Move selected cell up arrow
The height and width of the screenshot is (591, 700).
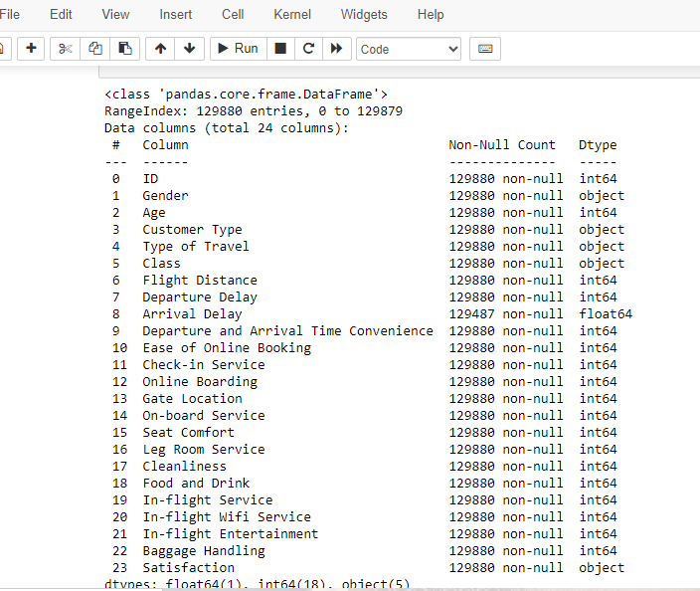click(x=160, y=48)
